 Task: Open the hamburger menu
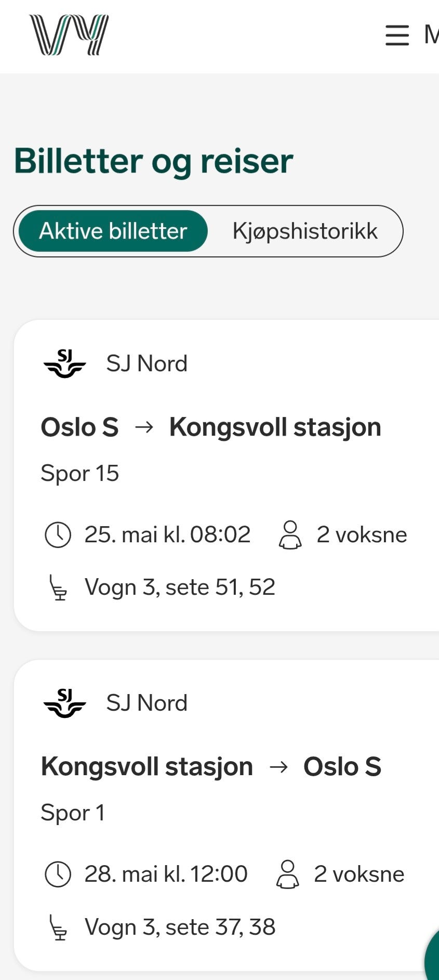397,35
